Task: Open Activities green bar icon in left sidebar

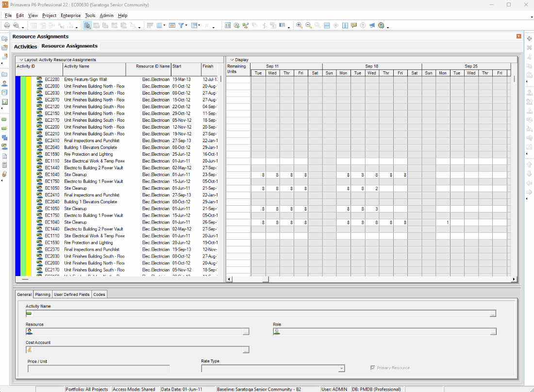Action: (x=4, y=119)
